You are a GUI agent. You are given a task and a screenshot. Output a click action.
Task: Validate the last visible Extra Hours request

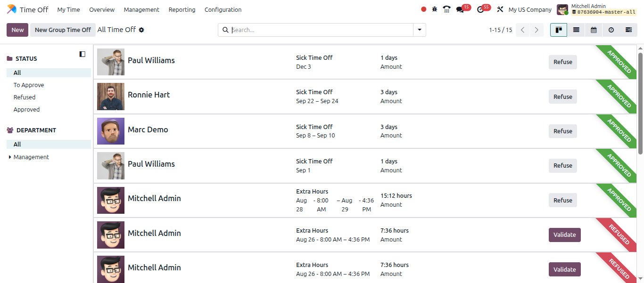point(564,269)
